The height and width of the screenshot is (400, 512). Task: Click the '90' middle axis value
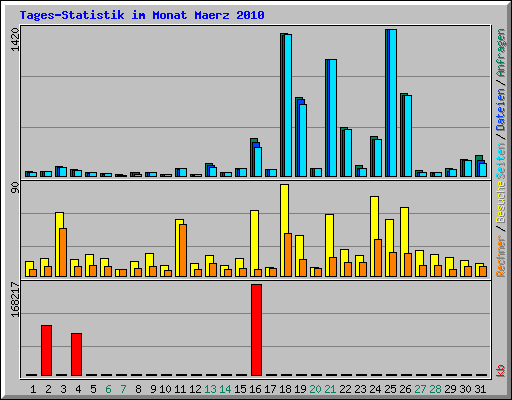click(x=15, y=188)
